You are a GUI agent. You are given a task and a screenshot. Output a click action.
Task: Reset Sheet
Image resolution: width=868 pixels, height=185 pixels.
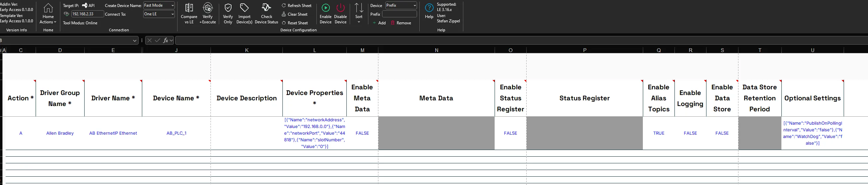coord(295,23)
